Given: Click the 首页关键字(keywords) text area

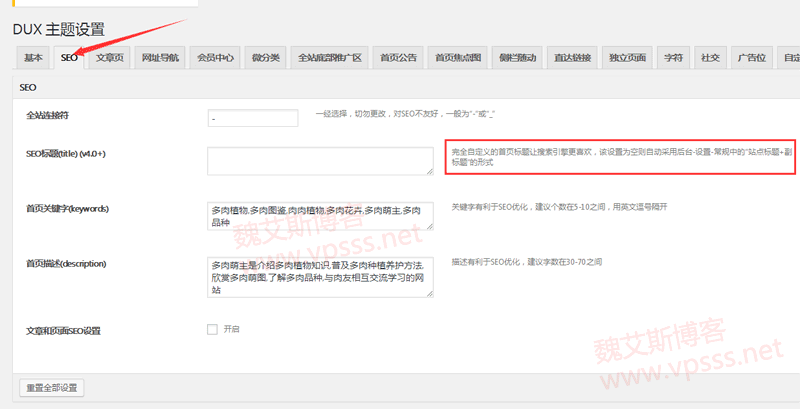Looking at the screenshot, I should (x=320, y=215).
